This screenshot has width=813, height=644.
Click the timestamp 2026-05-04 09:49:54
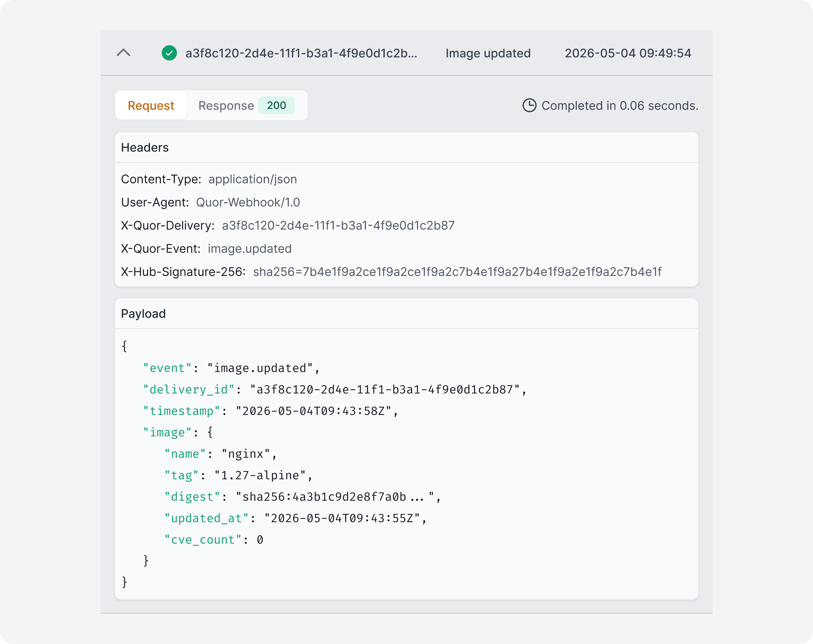click(x=628, y=53)
